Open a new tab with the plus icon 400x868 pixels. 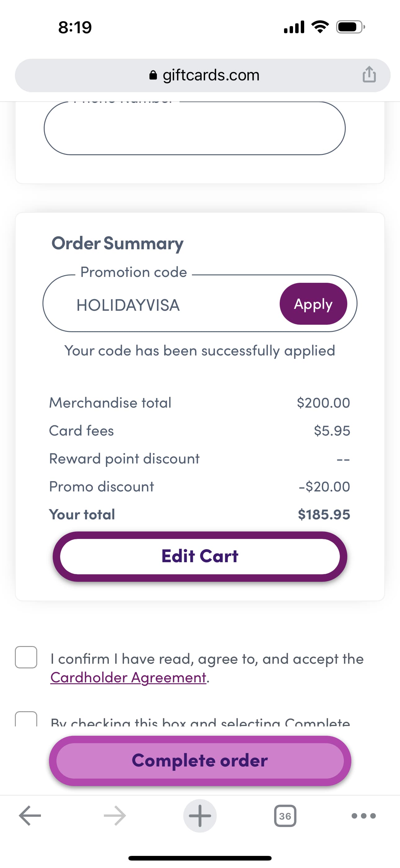pos(200,816)
